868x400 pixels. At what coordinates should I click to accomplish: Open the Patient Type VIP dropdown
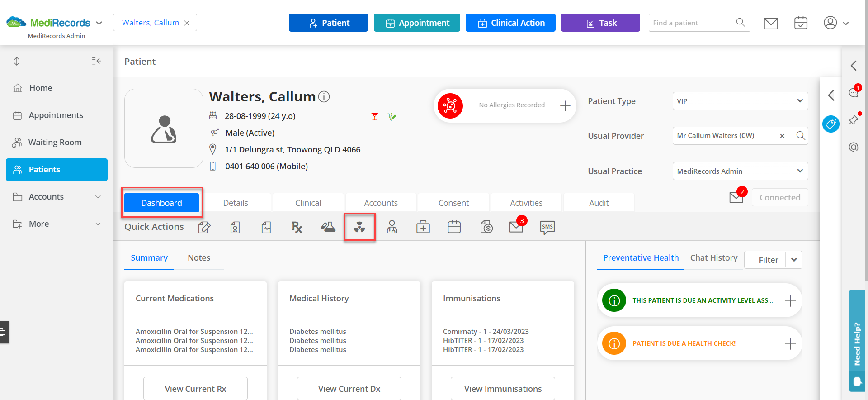coord(800,101)
